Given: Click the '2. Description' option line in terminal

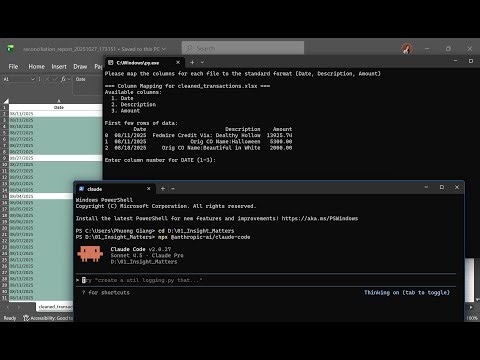Looking at the screenshot, I should (133, 104).
